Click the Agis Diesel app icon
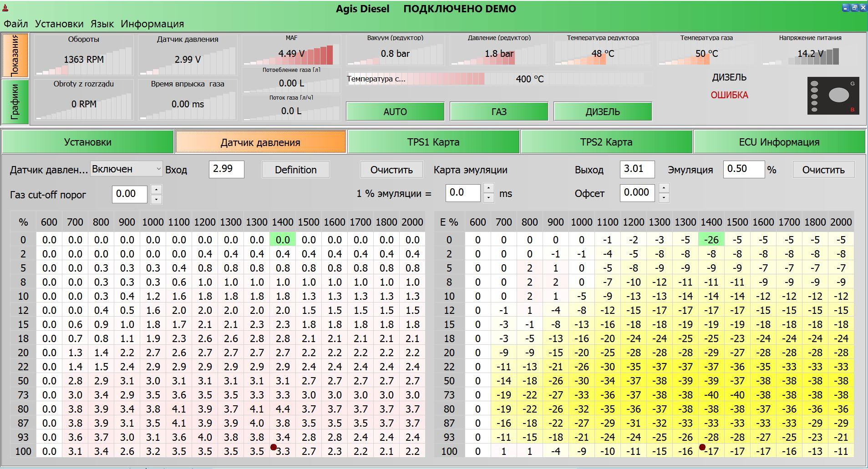The width and height of the screenshot is (868, 469). tap(6, 8)
